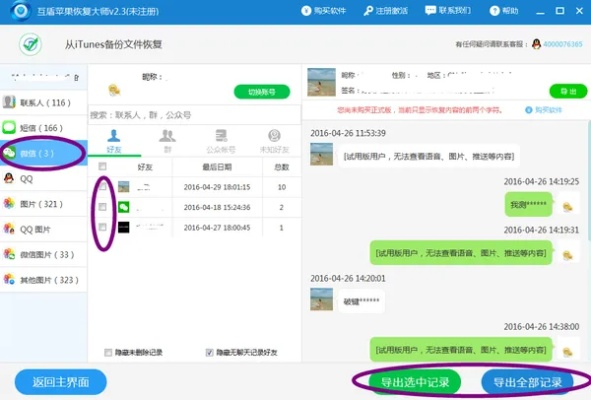Image resolution: width=591 pixels, height=400 pixels.
Task: Click the 返回主界面 button
Action: click(61, 382)
